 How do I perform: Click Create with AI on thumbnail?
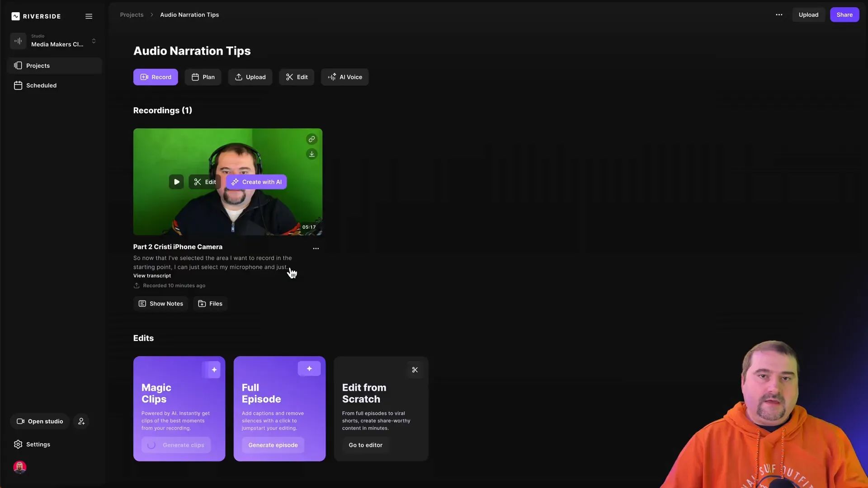click(256, 182)
